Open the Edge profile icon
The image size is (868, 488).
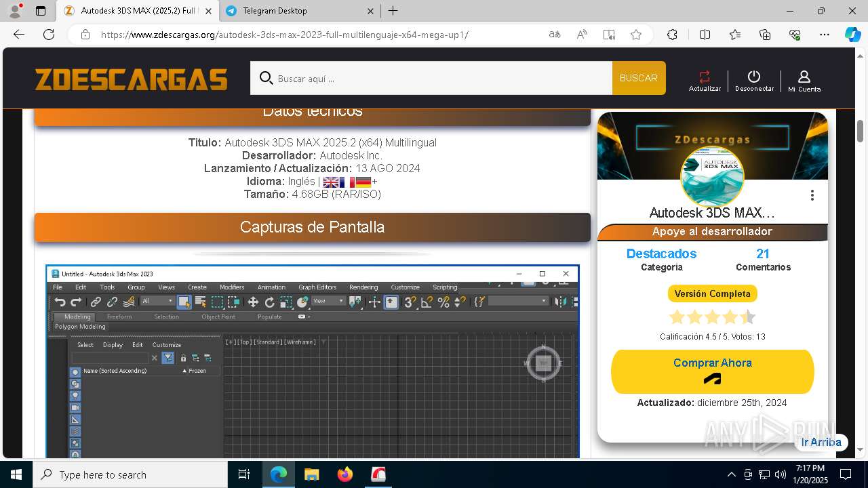coord(15,11)
